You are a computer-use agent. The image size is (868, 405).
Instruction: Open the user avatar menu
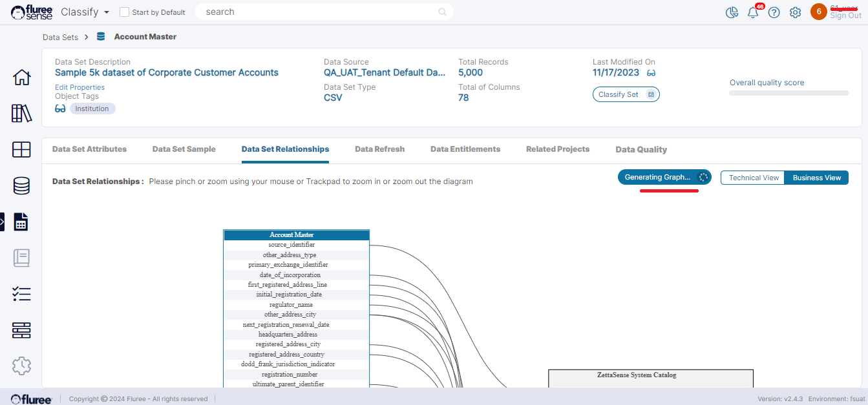coord(818,12)
